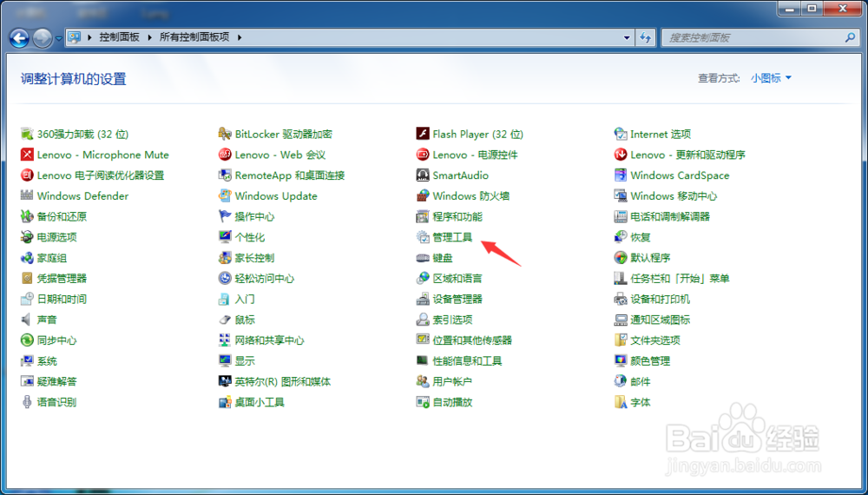Open the 程序和功能 link
Screen dimensions: 868x495
coord(457,216)
